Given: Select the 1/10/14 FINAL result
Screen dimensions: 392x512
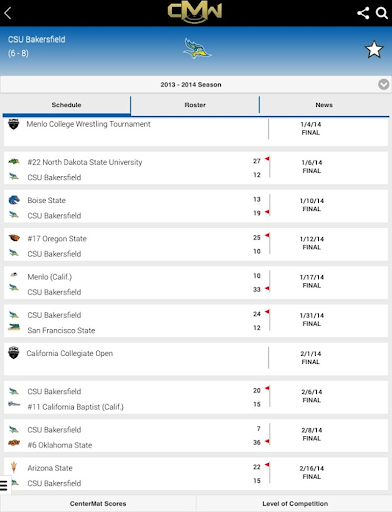Looking at the screenshot, I should pyautogui.click(x=312, y=205).
